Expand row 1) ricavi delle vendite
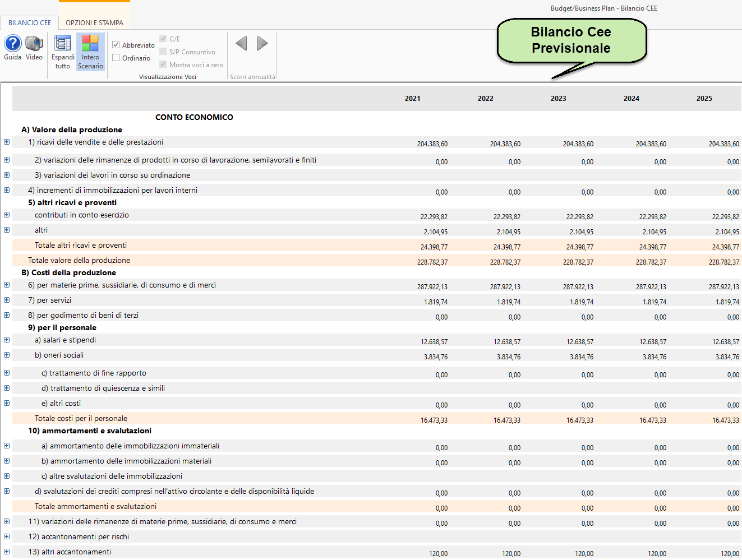 [x=7, y=142]
